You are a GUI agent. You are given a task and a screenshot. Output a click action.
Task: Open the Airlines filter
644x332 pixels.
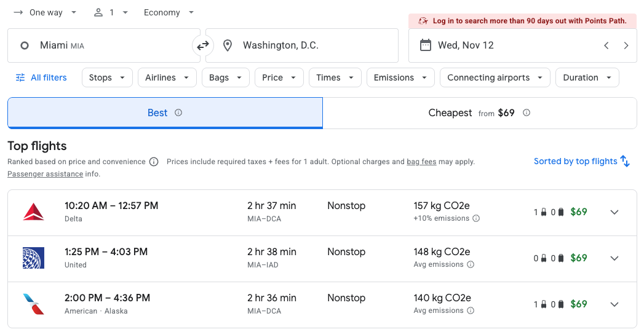167,77
